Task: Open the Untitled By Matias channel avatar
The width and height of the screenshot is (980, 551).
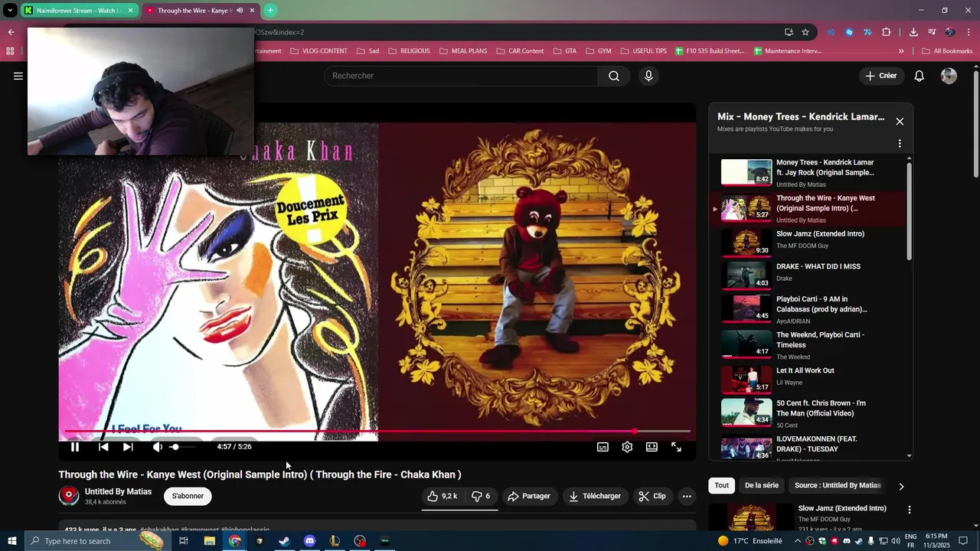Action: [69, 496]
